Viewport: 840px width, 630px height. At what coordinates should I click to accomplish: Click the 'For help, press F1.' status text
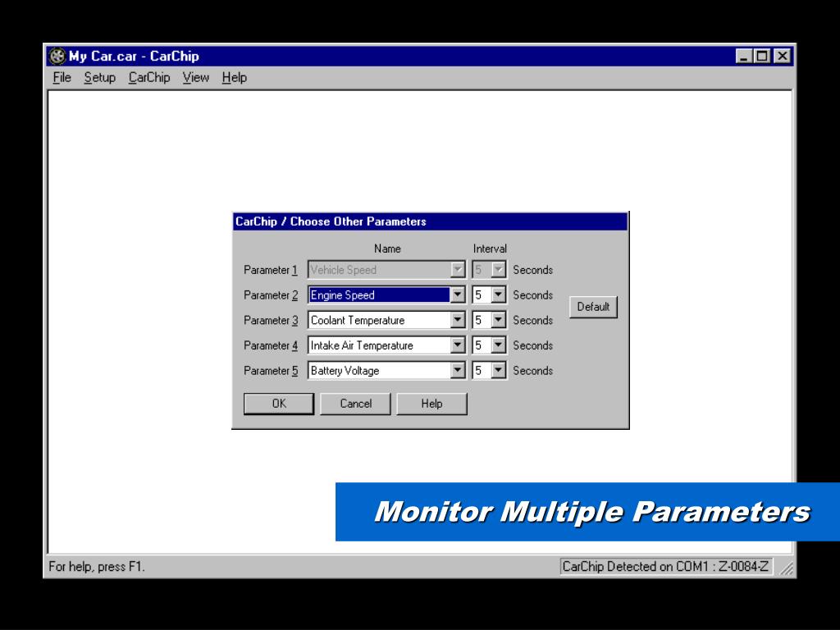[x=97, y=566]
